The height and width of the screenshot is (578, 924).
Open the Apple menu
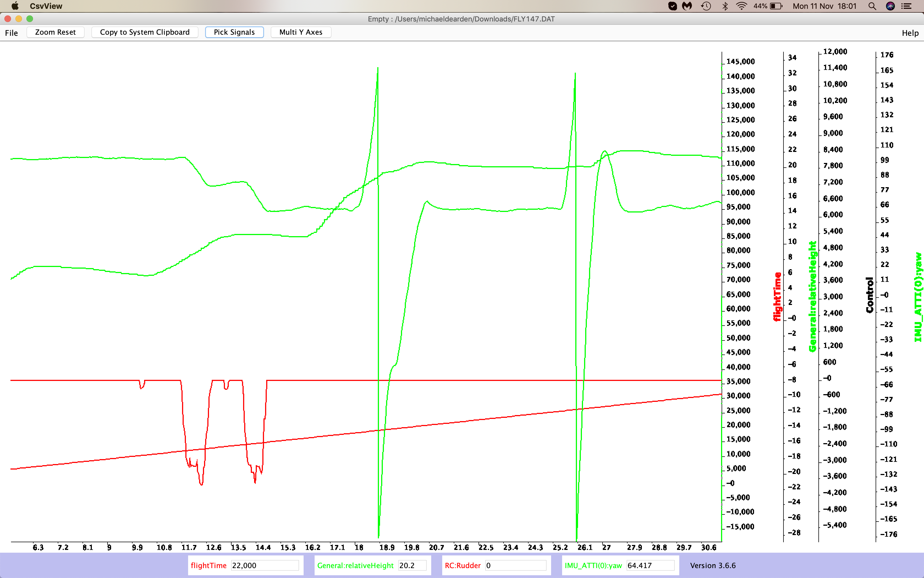click(15, 6)
